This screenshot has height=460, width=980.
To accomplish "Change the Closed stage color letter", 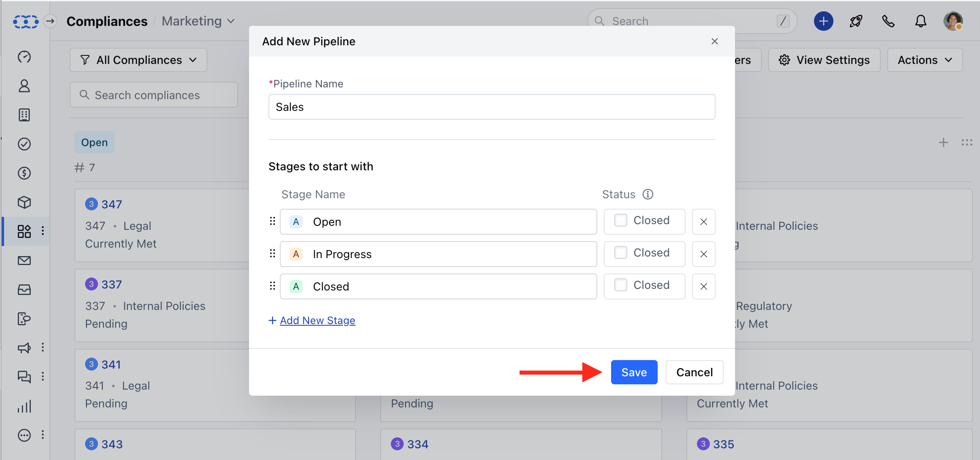I will point(296,286).
